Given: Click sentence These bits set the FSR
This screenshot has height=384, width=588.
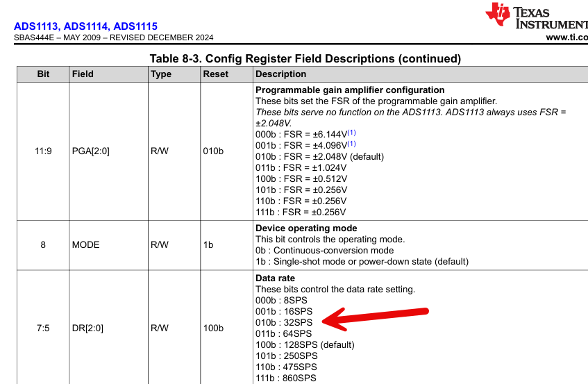Looking at the screenshot, I should pyautogui.click(x=376, y=101).
